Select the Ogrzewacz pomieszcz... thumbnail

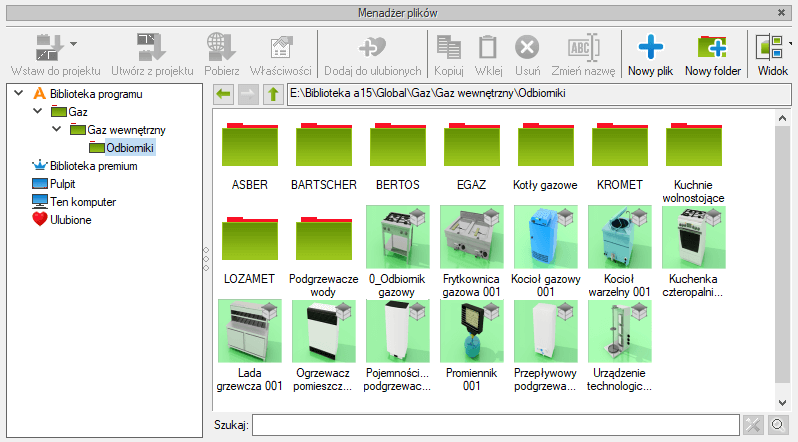tap(324, 331)
